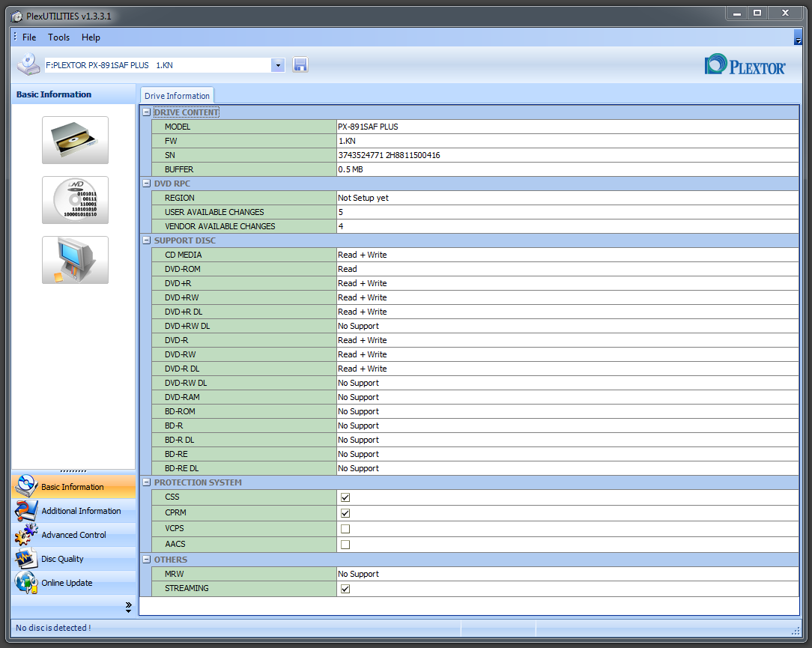This screenshot has width=812, height=648.
Task: Open the Tools menu
Action: pyautogui.click(x=58, y=37)
